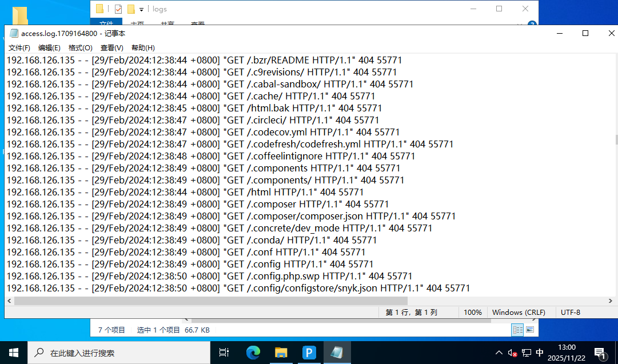Screen dimensions: 618x364
Task: Switch Explorer to large icons view
Action: click(530, 330)
